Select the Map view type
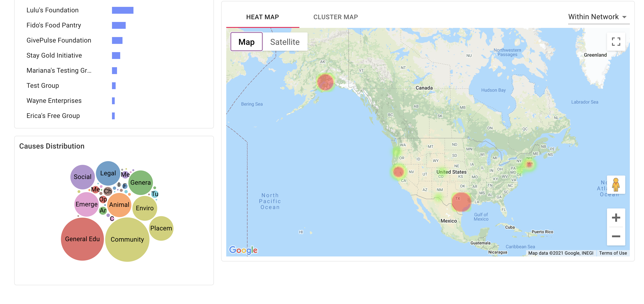The width and height of the screenshot is (644, 304). coord(246,42)
